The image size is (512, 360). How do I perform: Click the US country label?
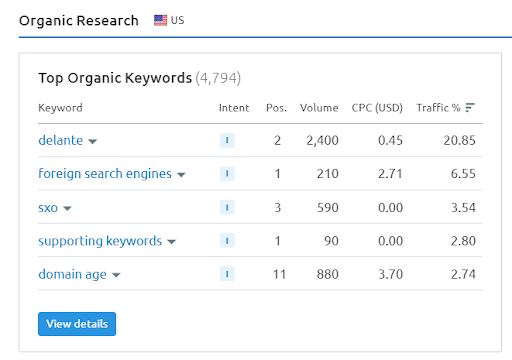pos(177,20)
